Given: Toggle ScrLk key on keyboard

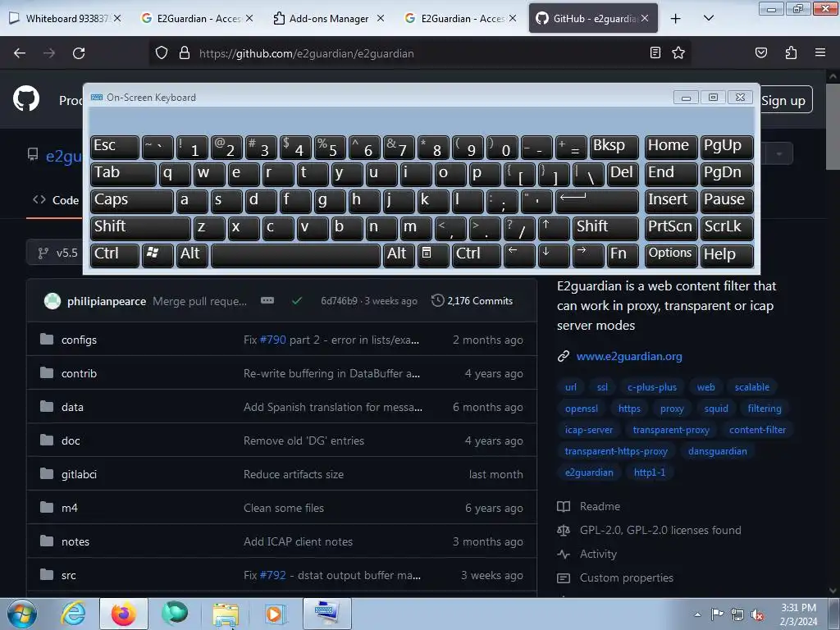Looking at the screenshot, I should point(727,228).
